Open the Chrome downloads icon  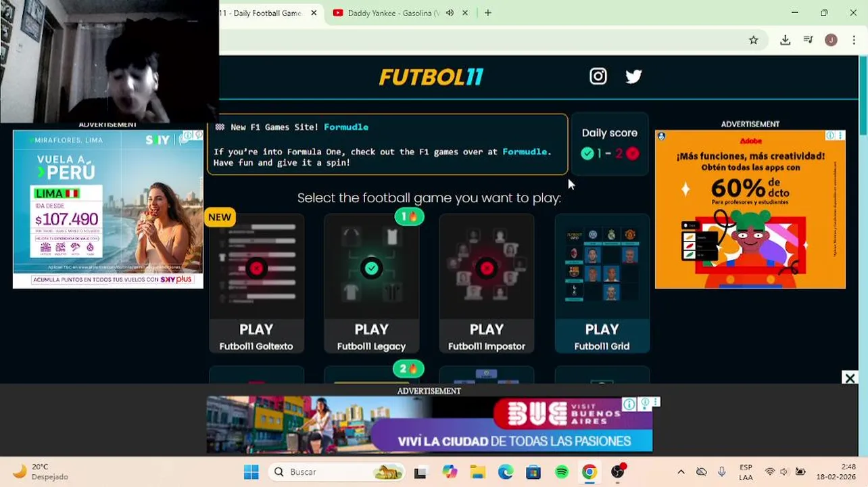click(785, 40)
